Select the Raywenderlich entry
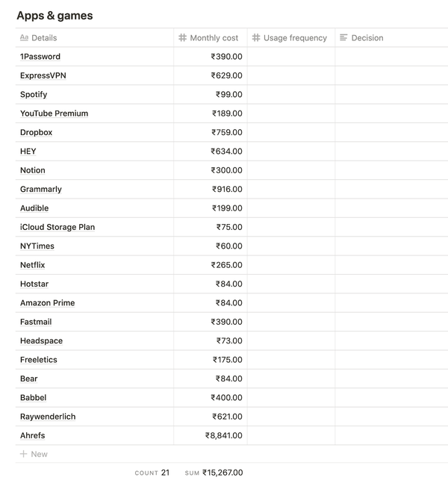Screen dimensions: 448x489 [48, 417]
